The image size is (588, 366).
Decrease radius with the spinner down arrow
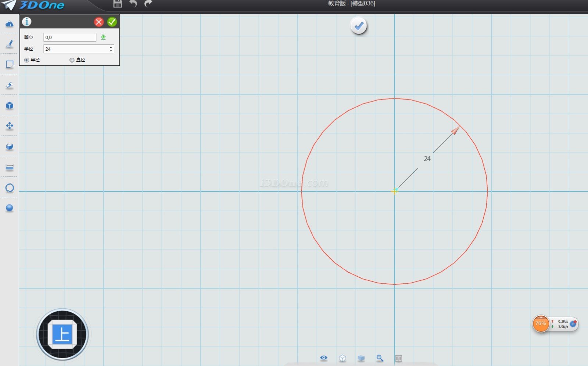(111, 51)
